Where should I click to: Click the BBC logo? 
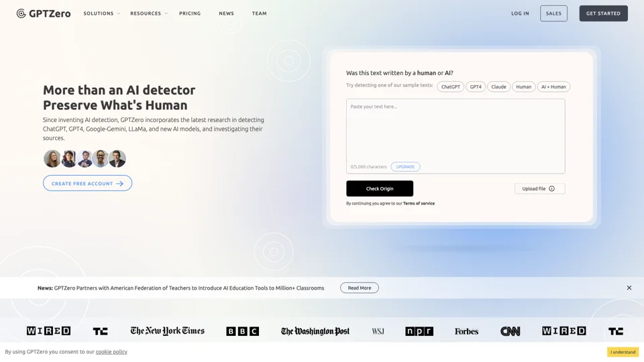242,331
